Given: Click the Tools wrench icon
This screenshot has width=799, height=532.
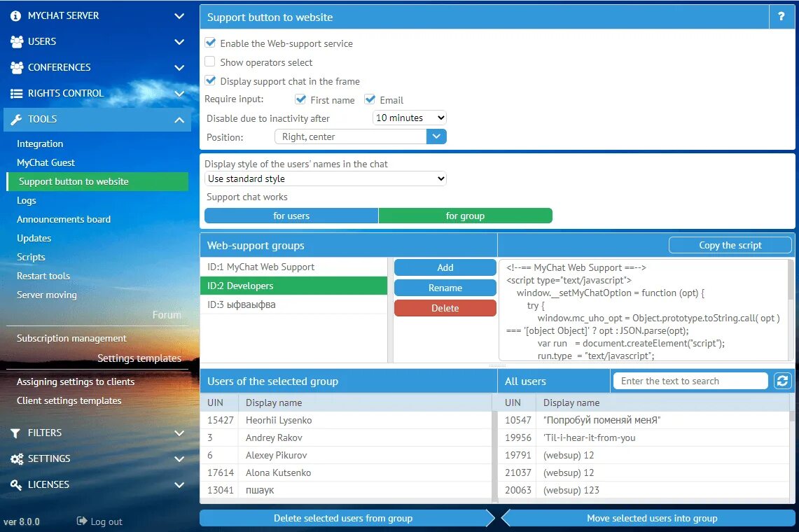Looking at the screenshot, I should click(16, 119).
